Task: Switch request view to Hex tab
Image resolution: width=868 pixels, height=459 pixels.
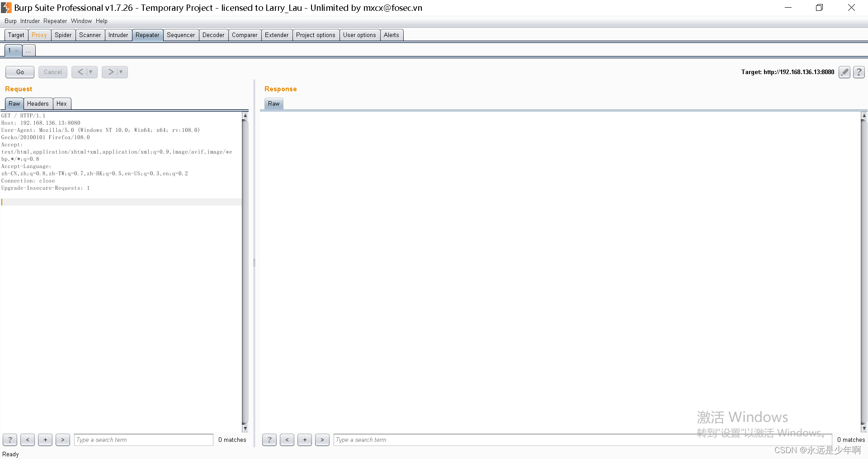Action: coord(61,104)
